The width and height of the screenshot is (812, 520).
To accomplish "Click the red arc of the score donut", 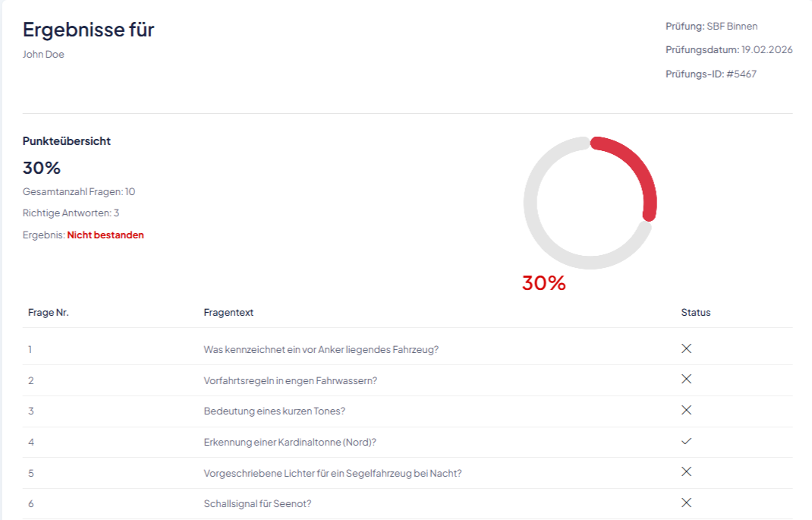I will click(x=637, y=165).
